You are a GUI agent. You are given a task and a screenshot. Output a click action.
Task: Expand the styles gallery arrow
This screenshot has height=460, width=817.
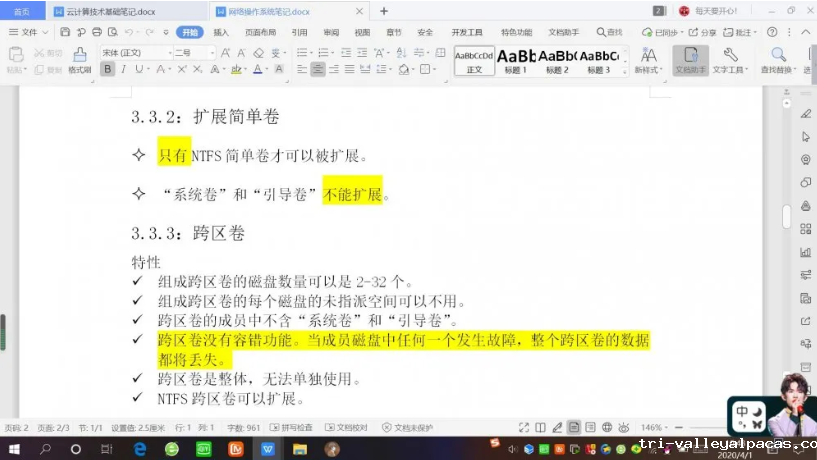pos(625,71)
